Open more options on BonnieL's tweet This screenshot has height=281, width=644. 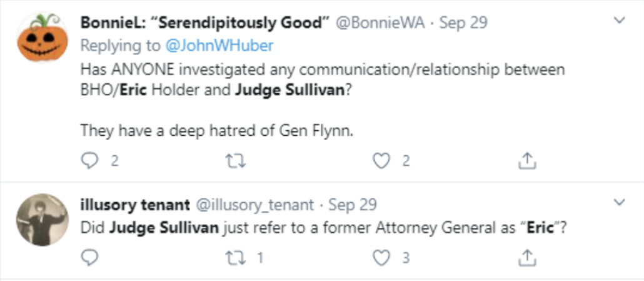click(620, 21)
